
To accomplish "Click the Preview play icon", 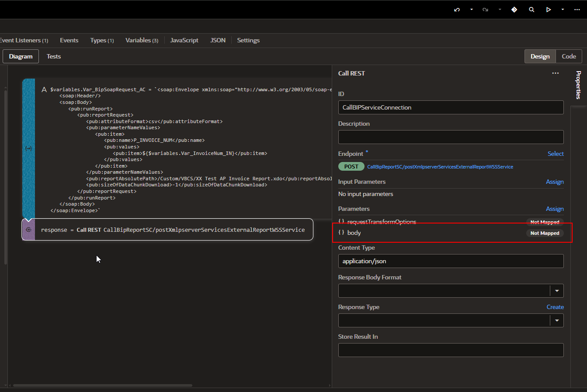I will (549, 10).
